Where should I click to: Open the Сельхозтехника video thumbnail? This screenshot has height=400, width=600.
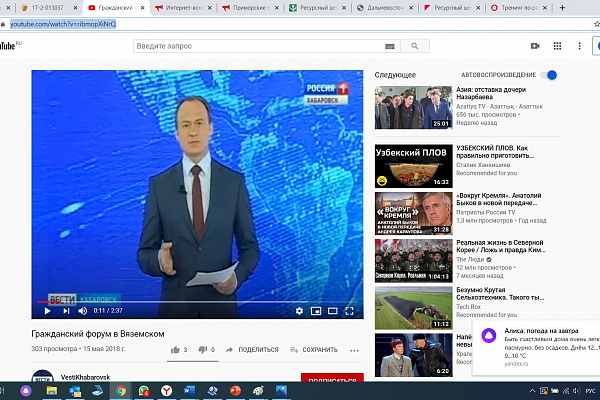pos(413,308)
